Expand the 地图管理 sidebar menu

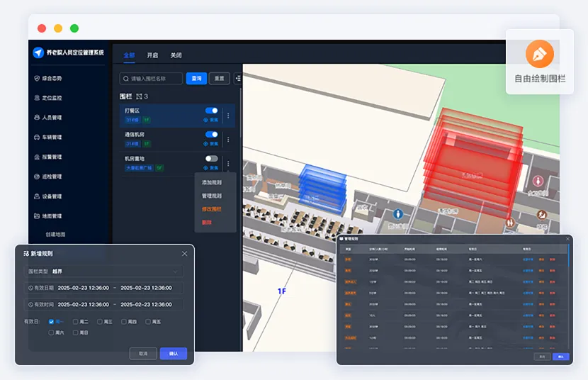pyautogui.click(x=48, y=216)
